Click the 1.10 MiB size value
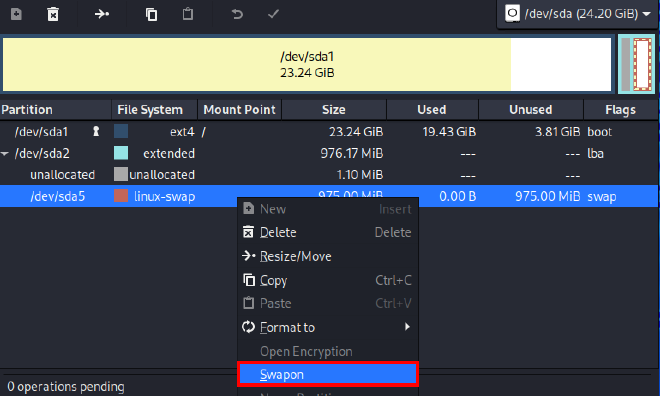Screen dimensions: 660x396 360,175
